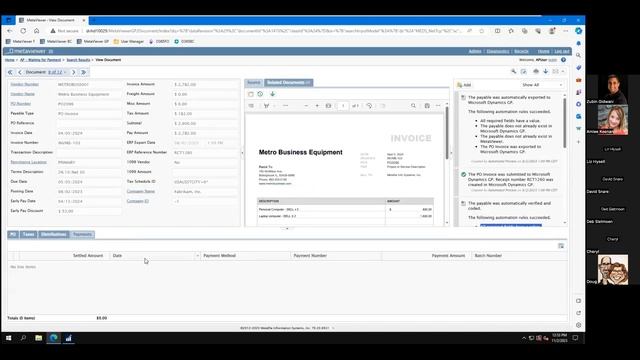640x360 pixels.
Task: Click the Log out link
Action: tap(562, 51)
